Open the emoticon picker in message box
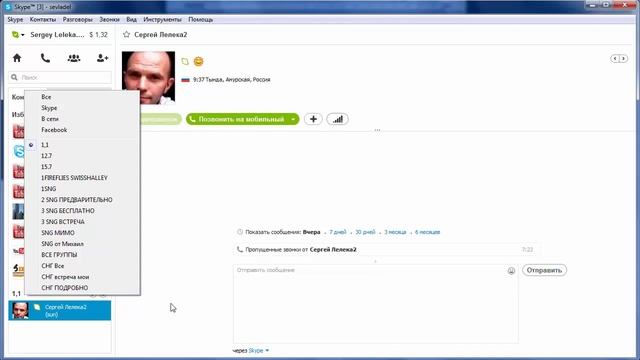The width and height of the screenshot is (640, 360). (511, 271)
